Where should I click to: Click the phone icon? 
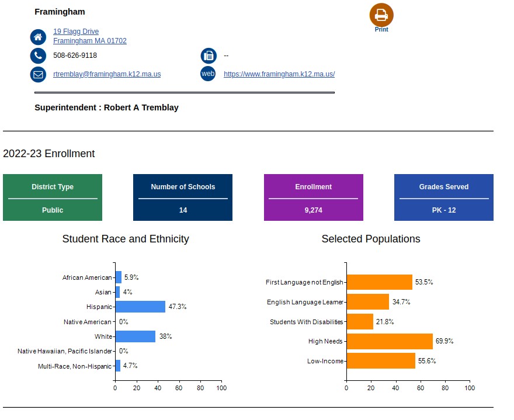click(x=38, y=56)
